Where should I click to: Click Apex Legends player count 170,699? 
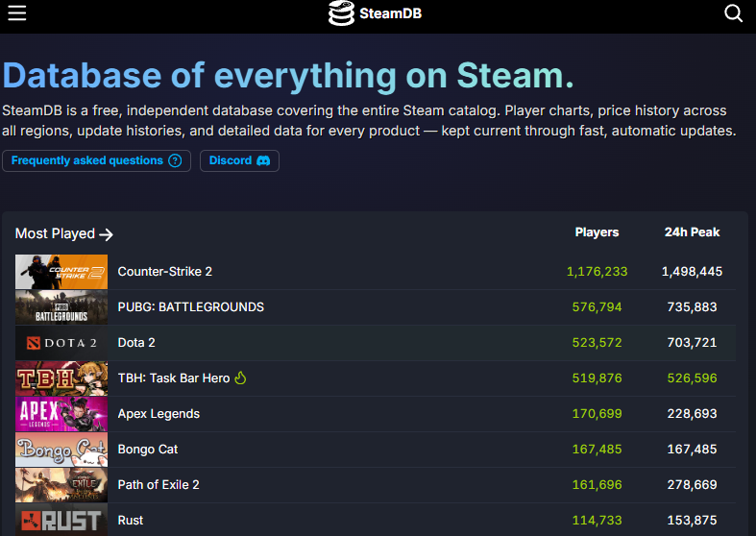coord(597,414)
